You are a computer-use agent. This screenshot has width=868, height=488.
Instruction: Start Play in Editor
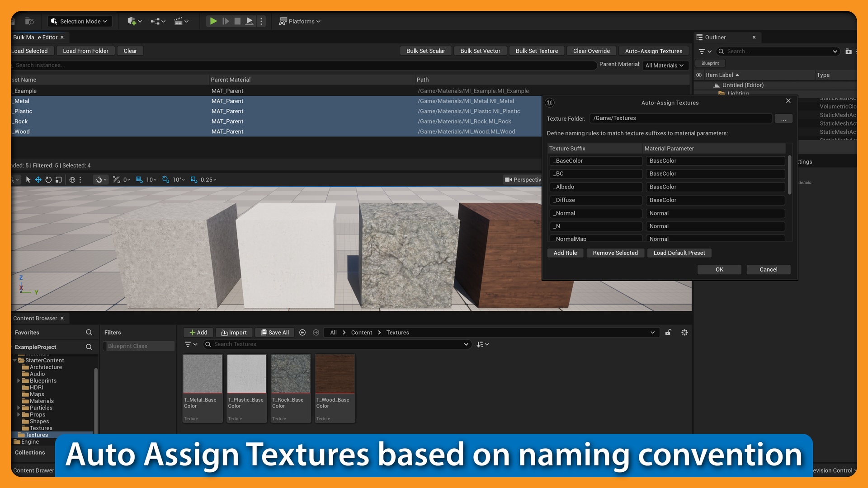tap(213, 21)
